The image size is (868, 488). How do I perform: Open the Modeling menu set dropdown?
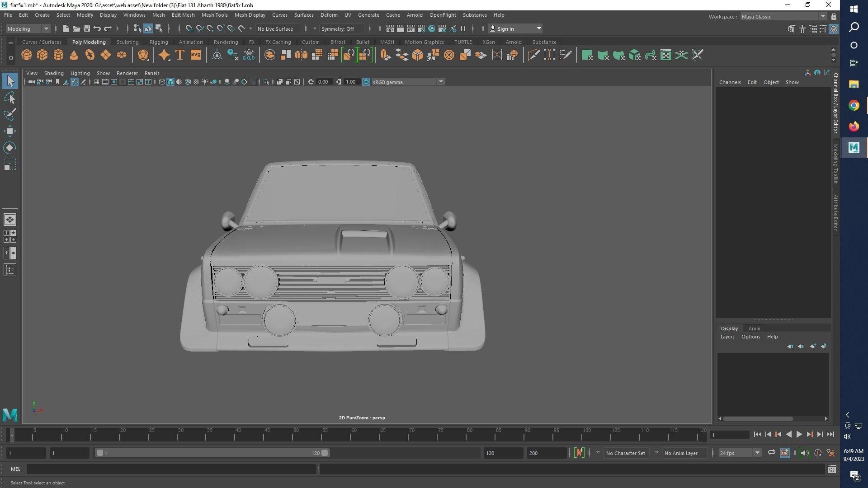28,28
